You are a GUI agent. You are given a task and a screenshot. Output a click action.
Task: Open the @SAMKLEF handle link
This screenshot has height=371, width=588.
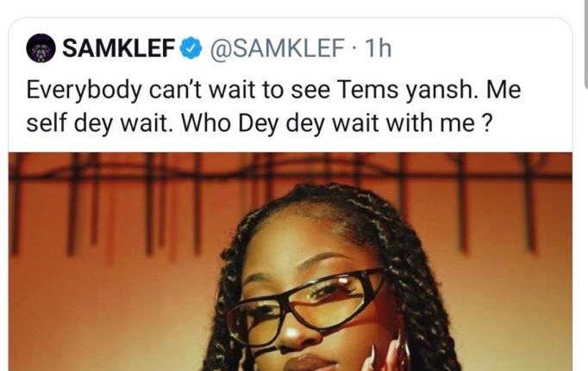[x=277, y=48]
